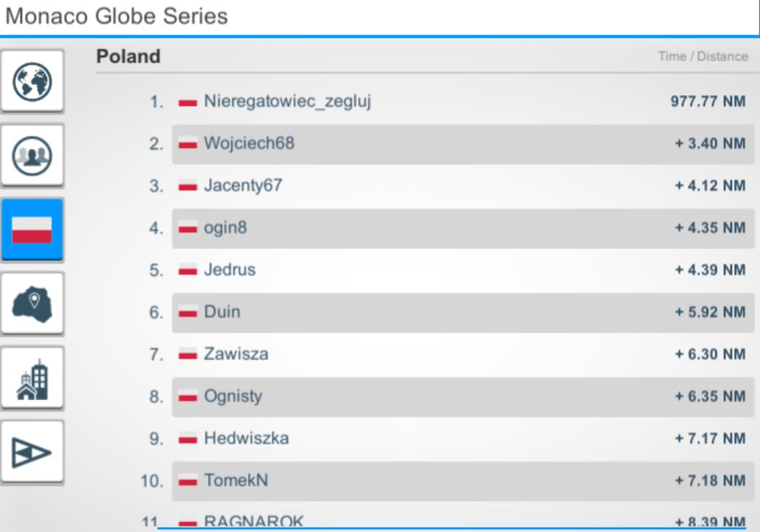Viewport: 760px width, 532px height.
Task: Open the regional map pin ranking
Action: [x=32, y=304]
